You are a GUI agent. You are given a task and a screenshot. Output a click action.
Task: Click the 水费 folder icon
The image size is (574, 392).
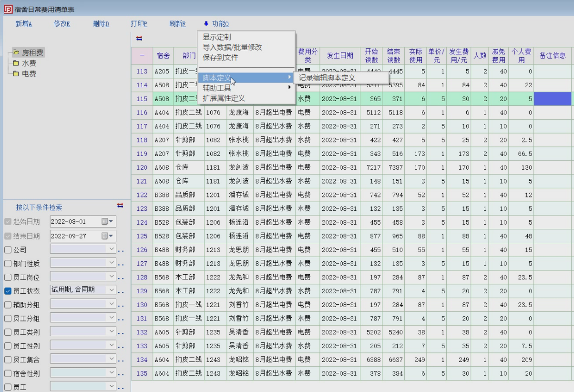coord(16,63)
